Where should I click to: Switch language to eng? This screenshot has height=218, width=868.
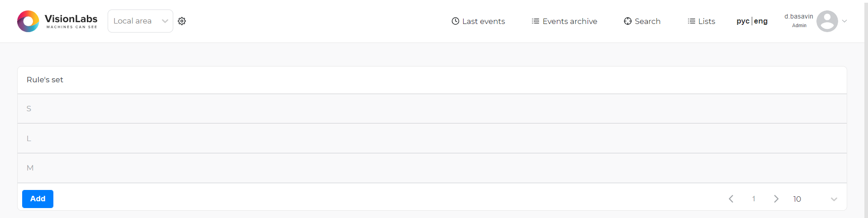[761, 21]
